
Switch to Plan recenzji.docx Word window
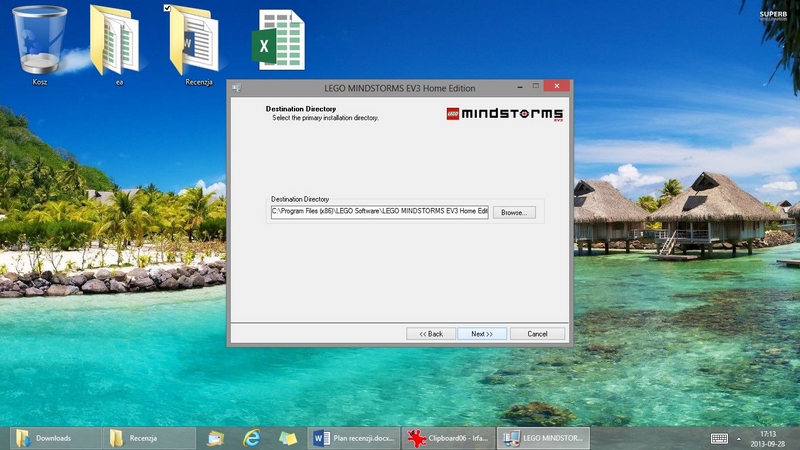tap(354, 438)
